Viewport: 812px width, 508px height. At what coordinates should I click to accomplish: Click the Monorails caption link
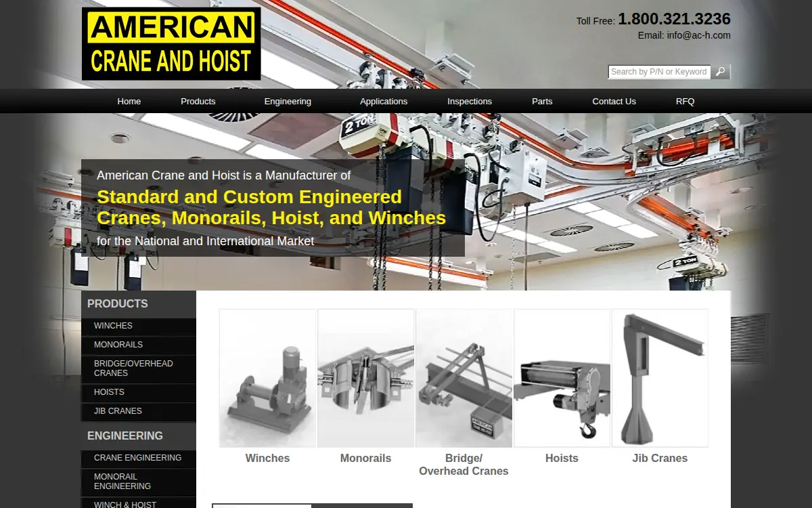(x=365, y=459)
